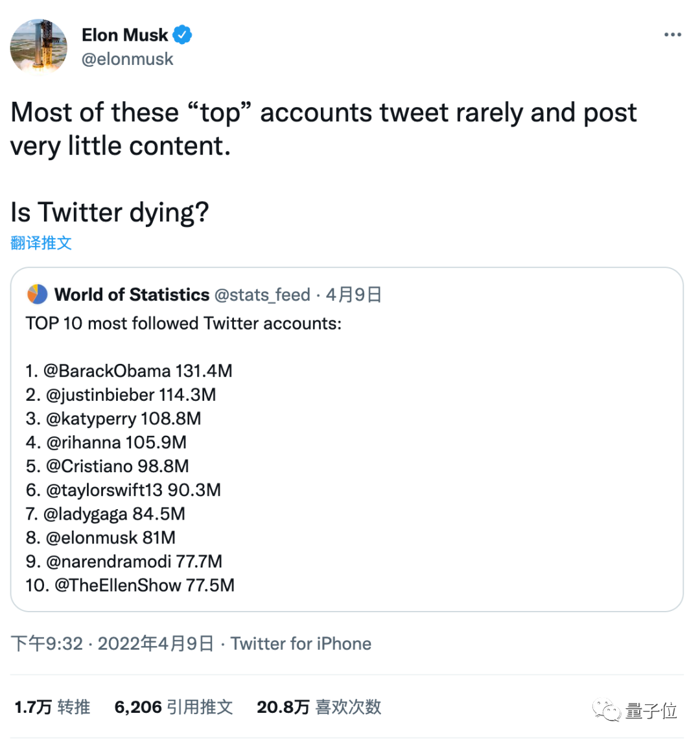Screen dimensions: 700x742
Task: Open @BarackObama in the top 10 list
Action: pyautogui.click(x=106, y=371)
